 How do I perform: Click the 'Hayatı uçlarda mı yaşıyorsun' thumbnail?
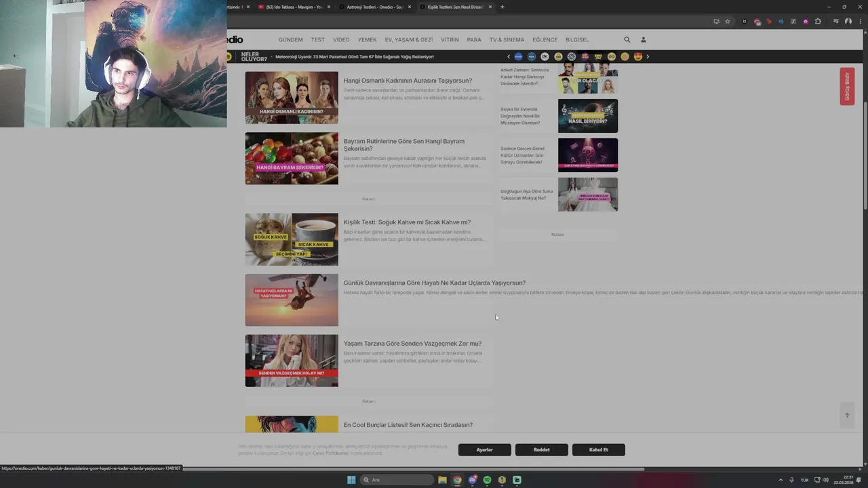[292, 300]
